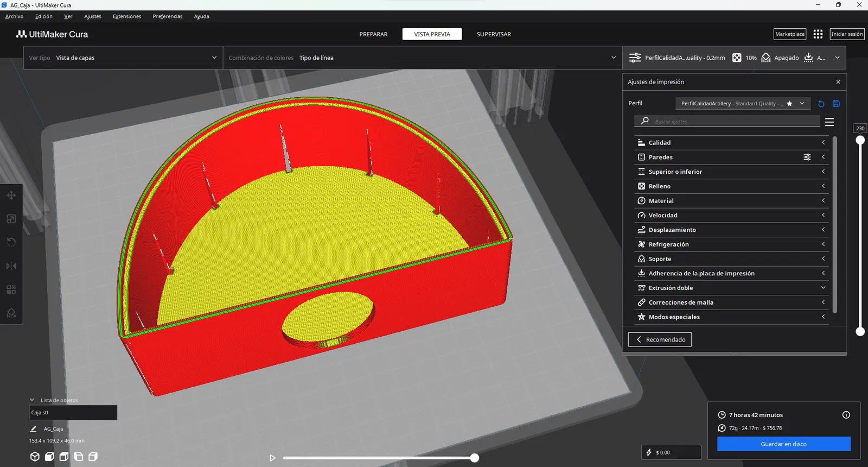Show print time details info icon
Screen dimensions: 868x467
[846, 415]
